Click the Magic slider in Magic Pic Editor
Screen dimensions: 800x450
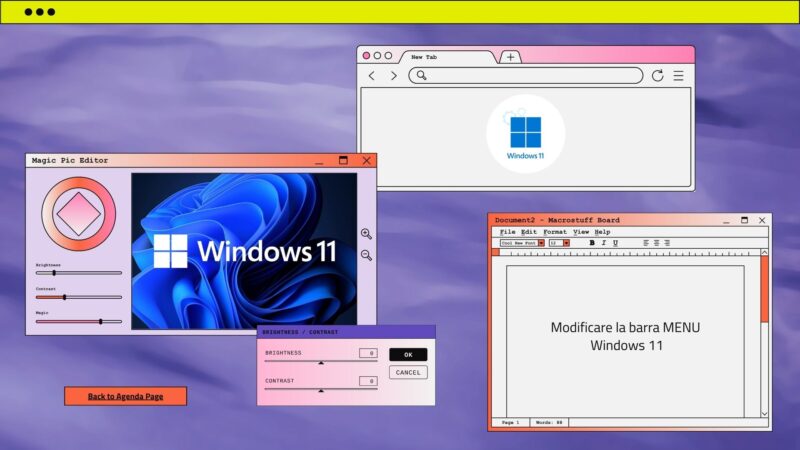79,321
